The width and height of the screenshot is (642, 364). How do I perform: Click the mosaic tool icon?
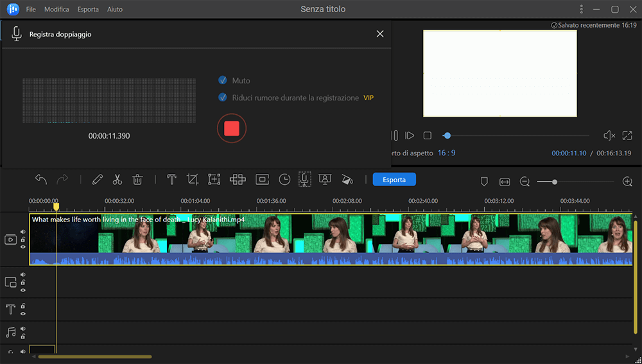[238, 180]
